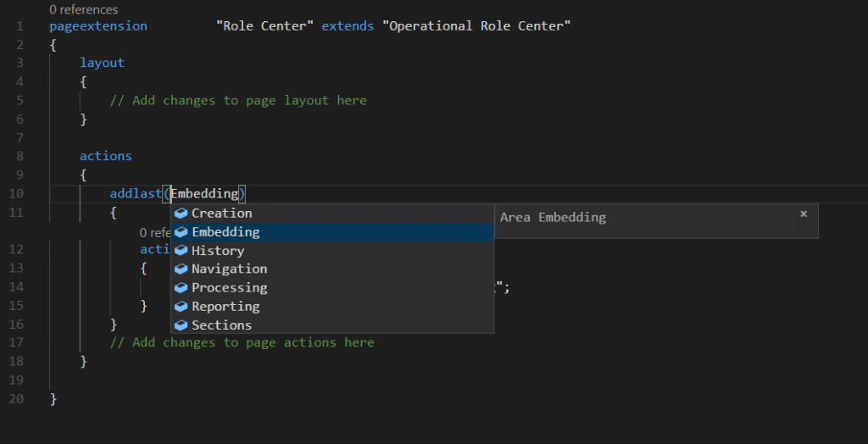Click the cube icon next to Sections

(x=181, y=325)
